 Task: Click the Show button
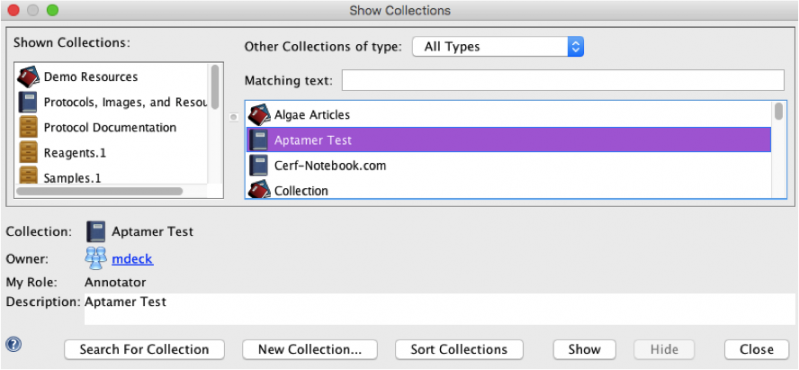(584, 350)
